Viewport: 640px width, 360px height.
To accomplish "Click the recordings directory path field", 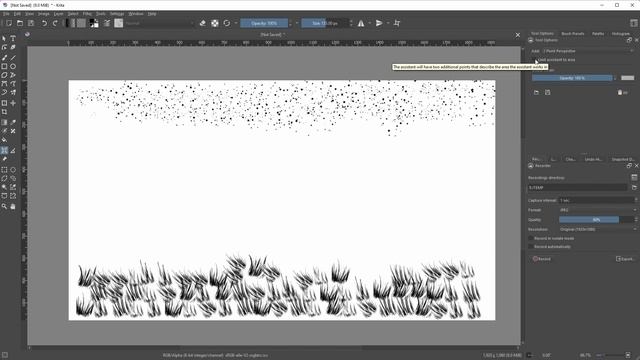I will (578, 188).
